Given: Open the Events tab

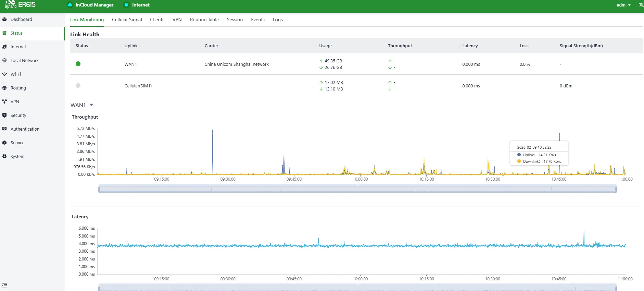Looking at the screenshot, I should (x=258, y=20).
